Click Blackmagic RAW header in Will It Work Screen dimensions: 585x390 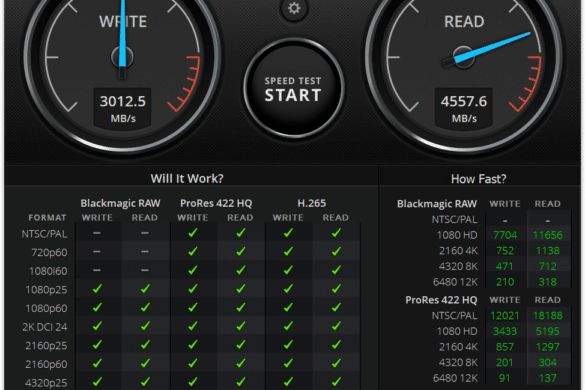tap(121, 203)
